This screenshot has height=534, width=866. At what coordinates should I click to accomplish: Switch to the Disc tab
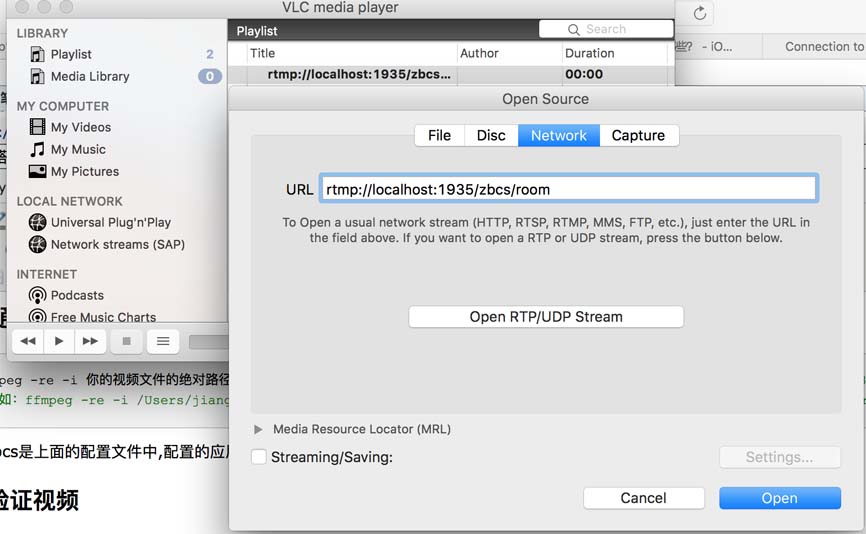[x=491, y=135]
